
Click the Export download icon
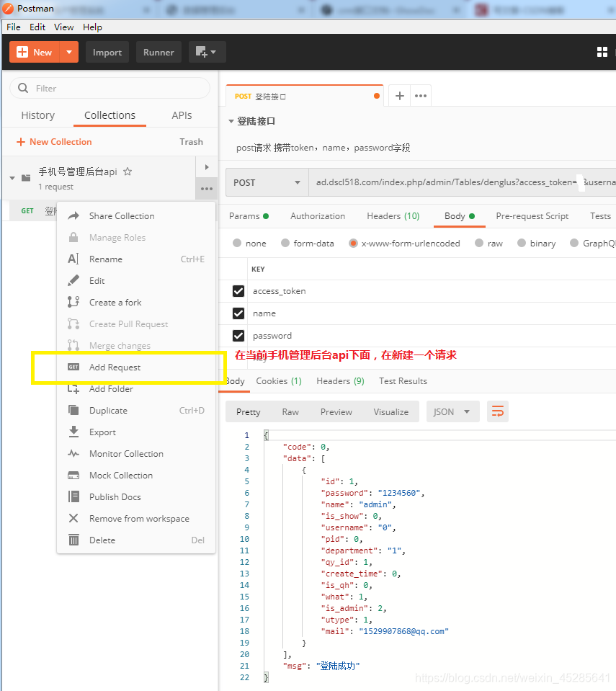pos(74,432)
